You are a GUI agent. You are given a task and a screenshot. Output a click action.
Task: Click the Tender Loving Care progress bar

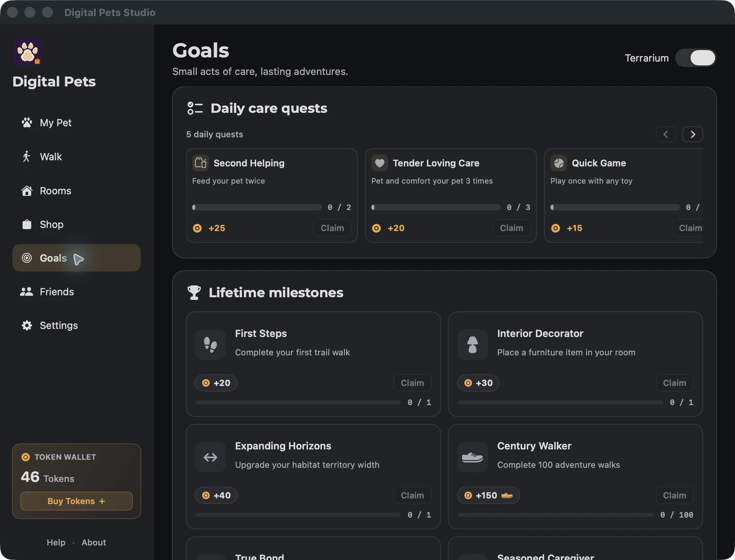[x=436, y=207]
